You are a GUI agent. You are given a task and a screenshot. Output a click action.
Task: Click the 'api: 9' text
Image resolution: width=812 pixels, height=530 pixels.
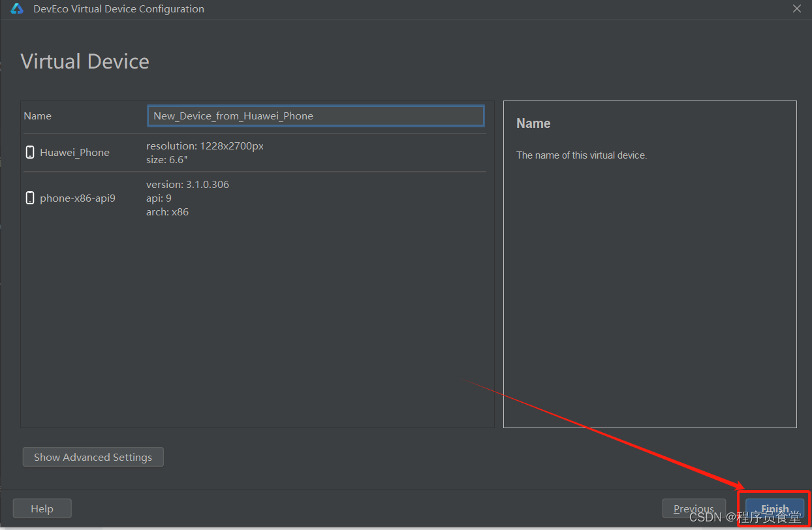[x=159, y=198]
